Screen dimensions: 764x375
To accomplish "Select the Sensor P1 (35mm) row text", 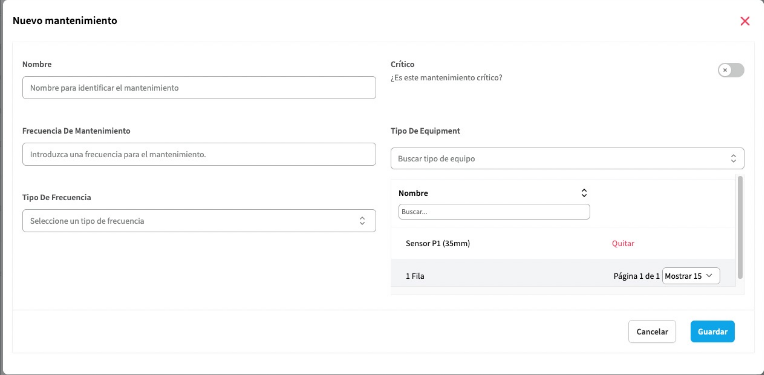I will point(438,243).
